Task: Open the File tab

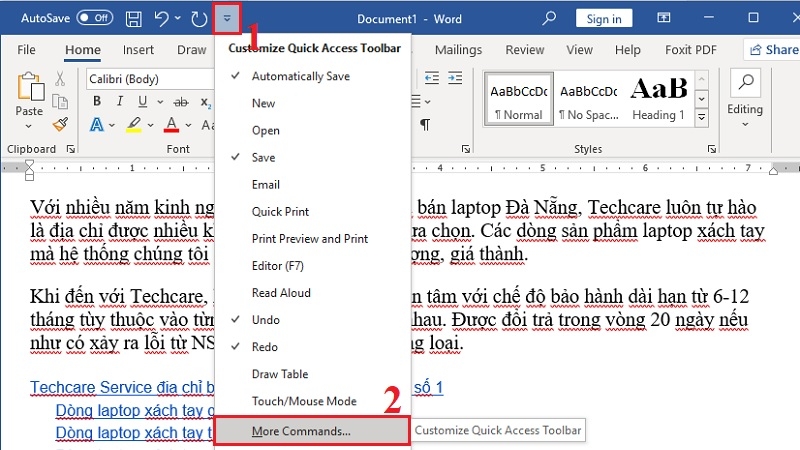Action: [26, 50]
